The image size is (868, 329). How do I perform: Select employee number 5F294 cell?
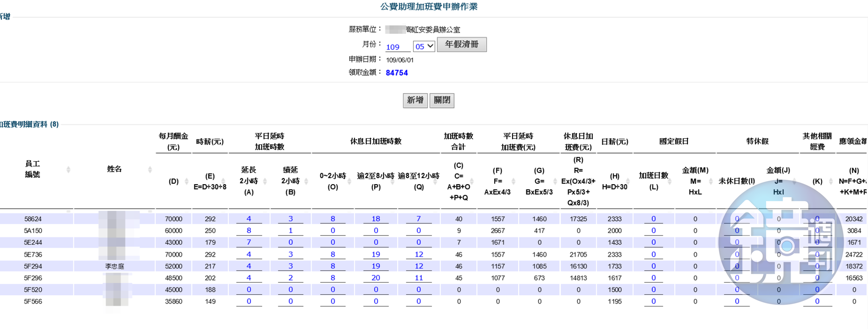click(33, 266)
